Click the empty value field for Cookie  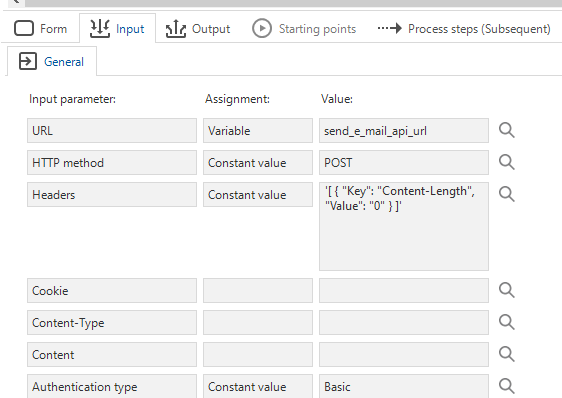[404, 290]
